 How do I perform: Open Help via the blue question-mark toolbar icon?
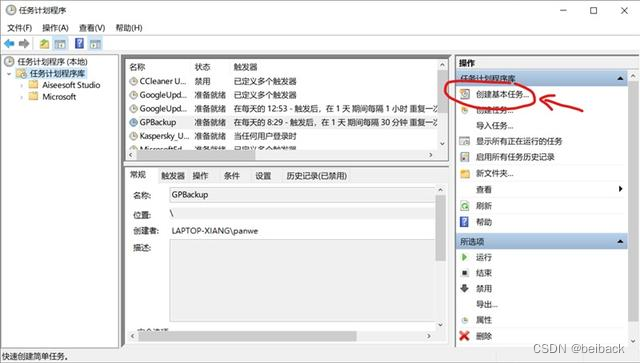pyautogui.click(x=79, y=43)
